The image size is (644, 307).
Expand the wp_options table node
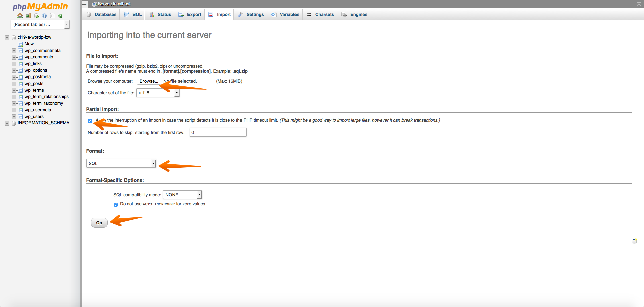14,70
